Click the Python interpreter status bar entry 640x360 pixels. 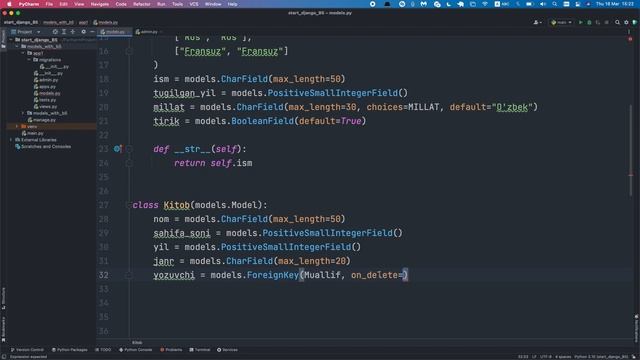point(601,357)
